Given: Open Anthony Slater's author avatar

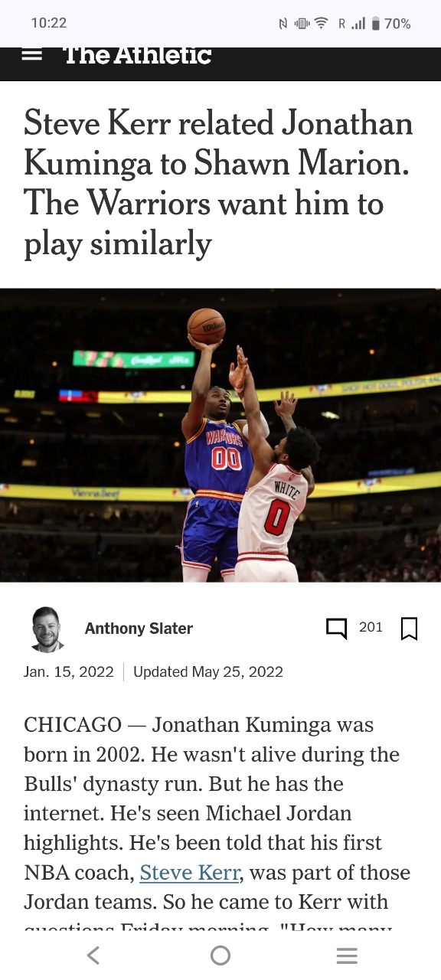Looking at the screenshot, I should point(47,629).
